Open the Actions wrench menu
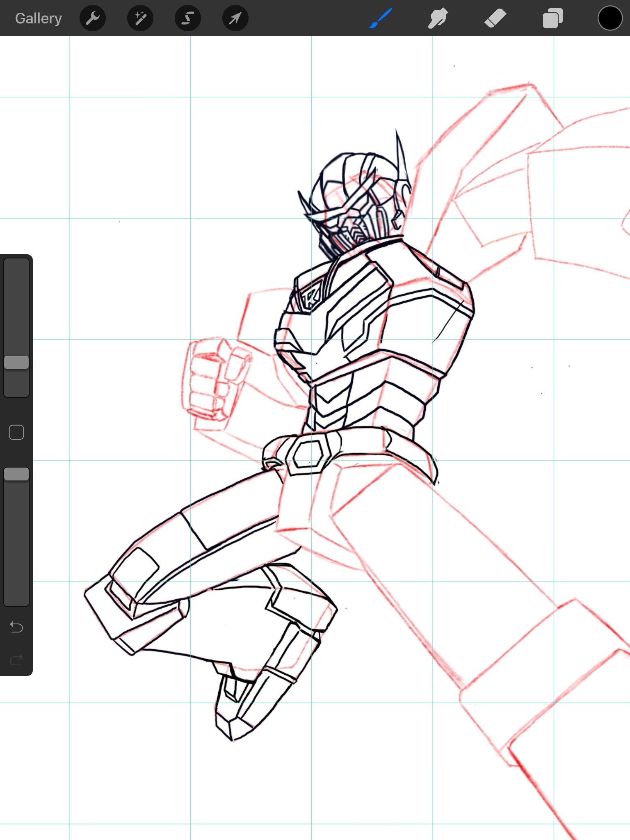 [93, 18]
